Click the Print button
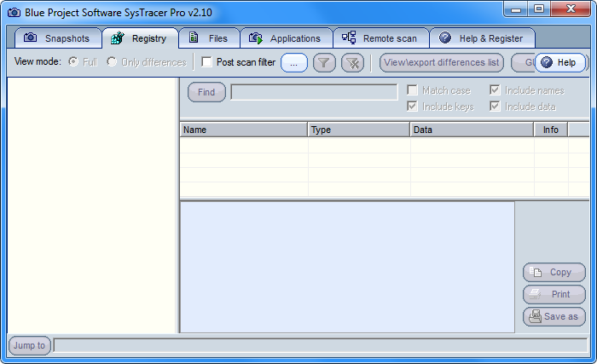This screenshot has width=597, height=364. 554,294
